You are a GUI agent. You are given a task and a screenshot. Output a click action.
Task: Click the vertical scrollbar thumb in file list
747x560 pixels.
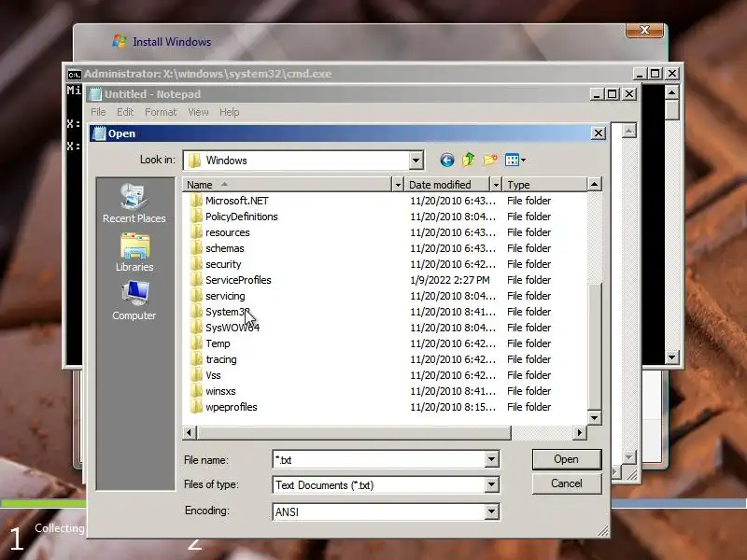point(594,345)
